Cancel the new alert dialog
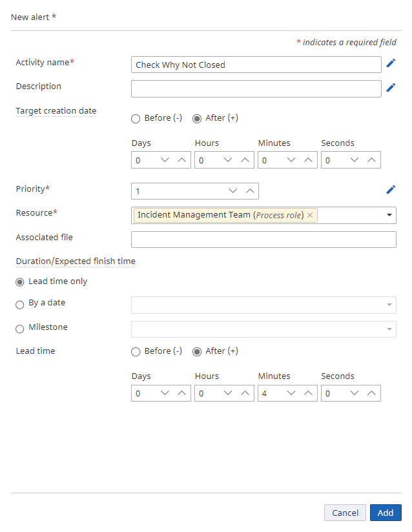The height and width of the screenshot is (532, 412). (x=345, y=513)
